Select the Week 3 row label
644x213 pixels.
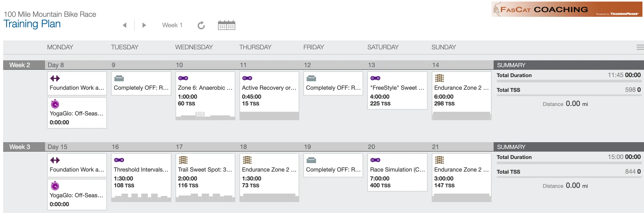(x=20, y=147)
